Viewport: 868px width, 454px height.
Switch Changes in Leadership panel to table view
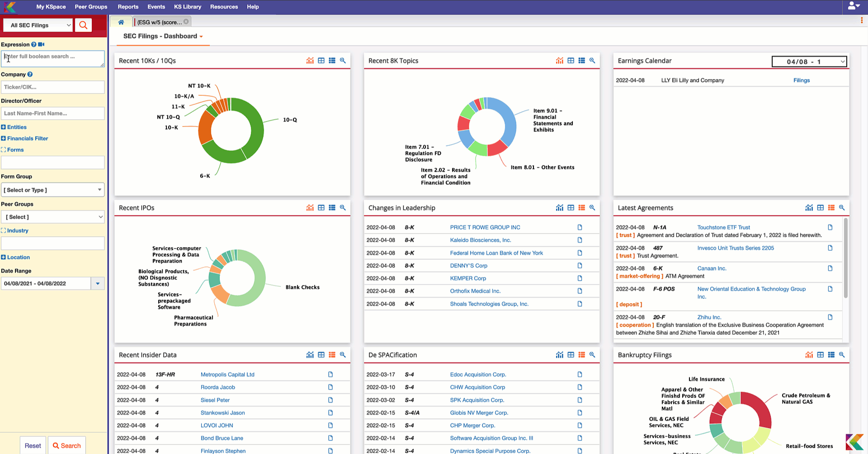pos(571,207)
